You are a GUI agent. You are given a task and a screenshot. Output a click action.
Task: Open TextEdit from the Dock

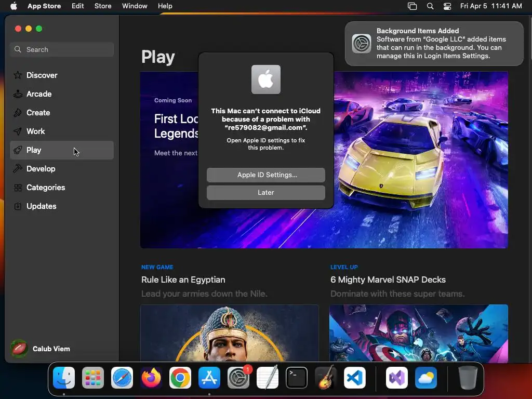268,378
